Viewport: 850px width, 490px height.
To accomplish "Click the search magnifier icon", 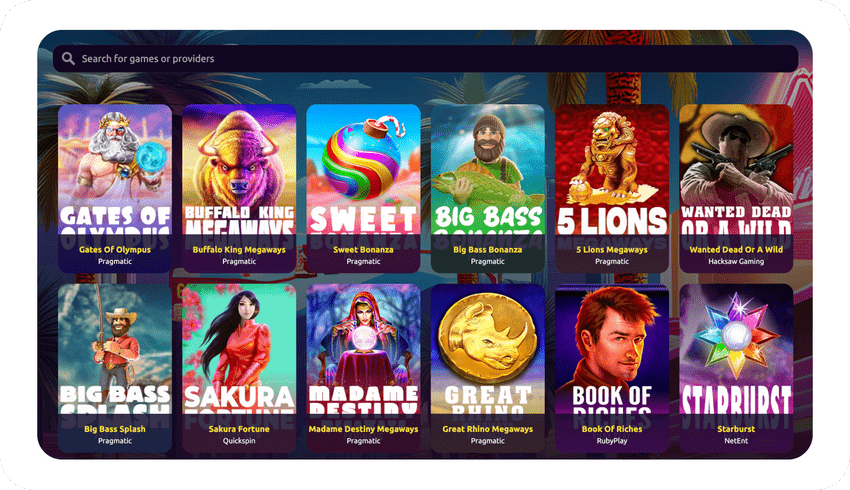I will (68, 59).
